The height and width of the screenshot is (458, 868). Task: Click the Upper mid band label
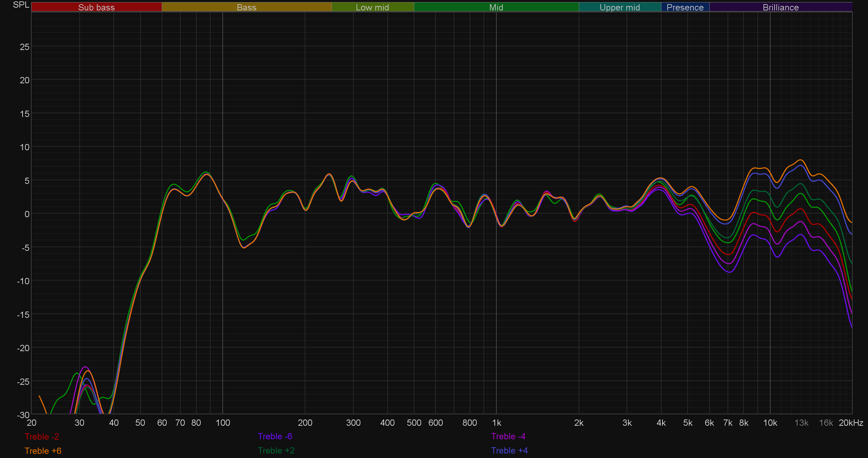619,7
